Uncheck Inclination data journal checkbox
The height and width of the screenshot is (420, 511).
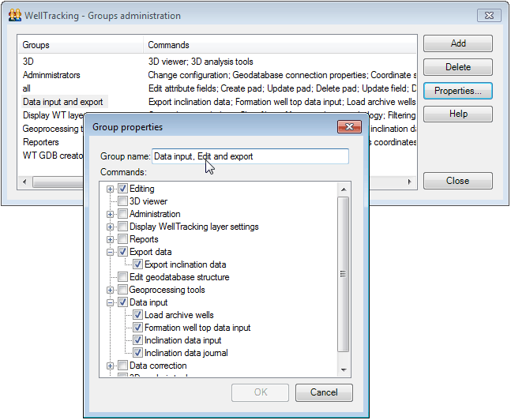click(138, 353)
